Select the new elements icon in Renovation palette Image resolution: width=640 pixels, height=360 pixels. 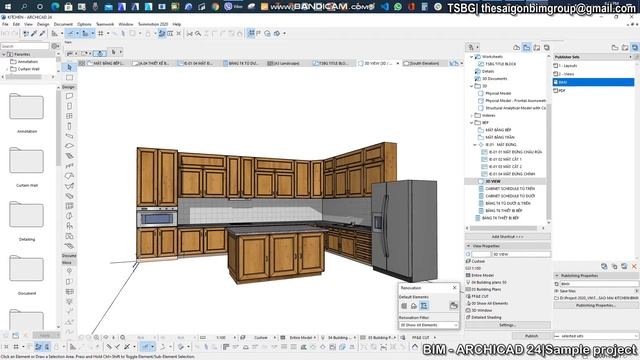[424, 306]
